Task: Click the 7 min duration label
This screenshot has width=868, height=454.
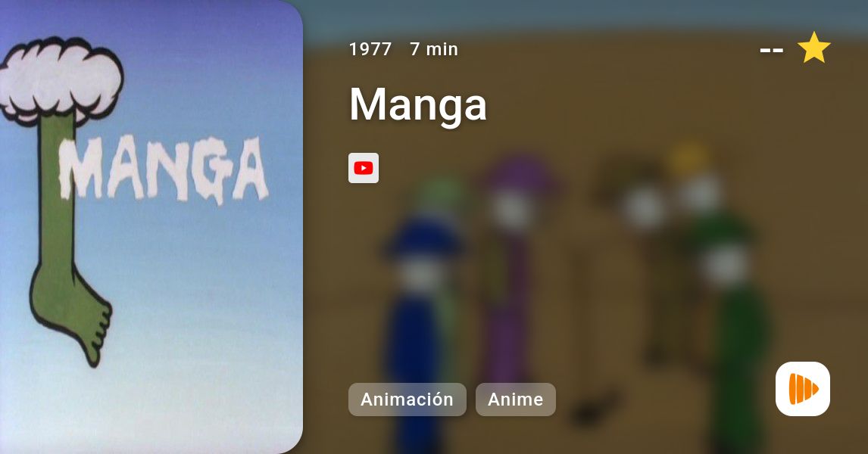Action: pyautogui.click(x=434, y=49)
